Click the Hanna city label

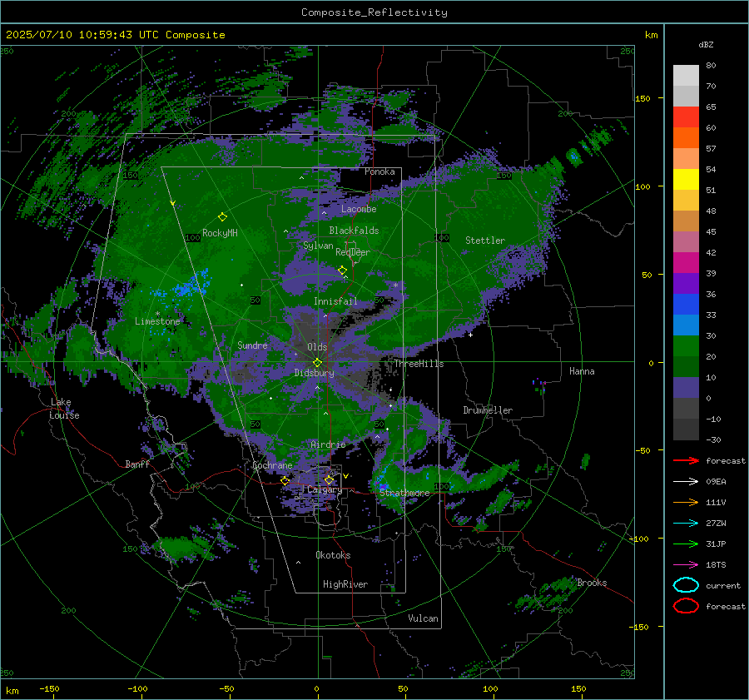coord(582,371)
